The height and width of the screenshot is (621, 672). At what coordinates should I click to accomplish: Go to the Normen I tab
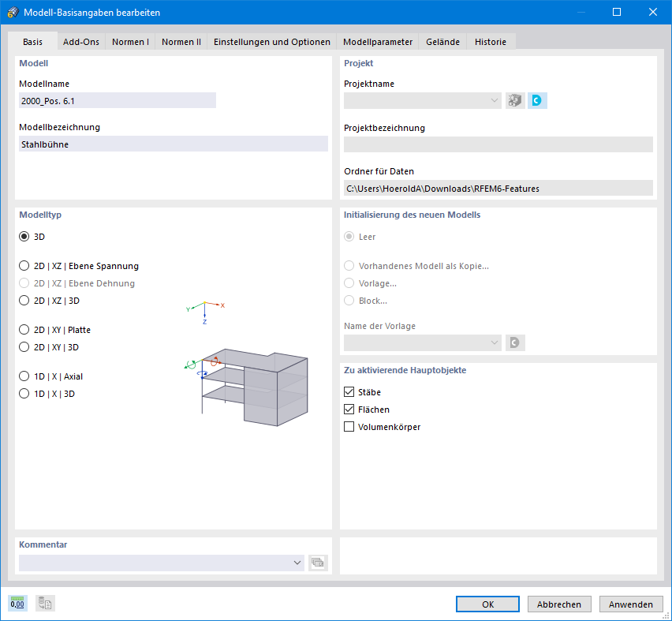pos(130,42)
